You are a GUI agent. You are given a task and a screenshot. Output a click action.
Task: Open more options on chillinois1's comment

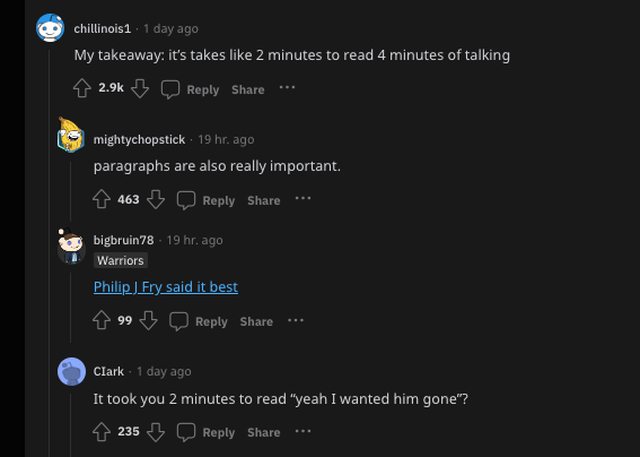287,88
